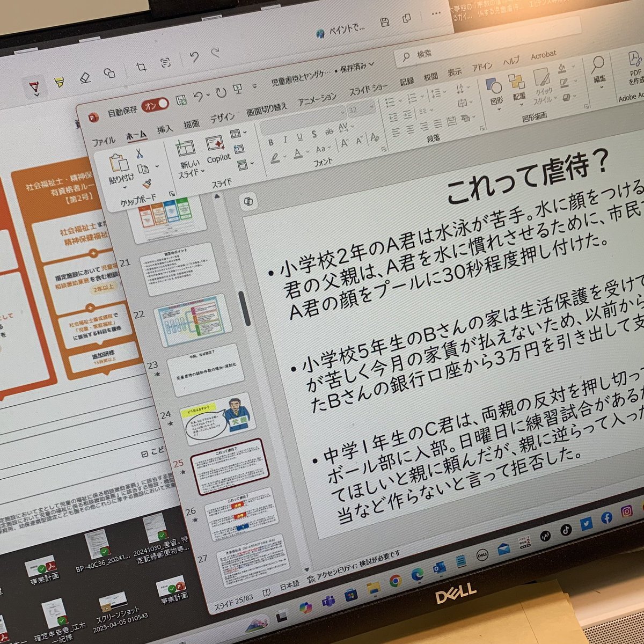This screenshot has width=644, height=644.
Task: Toggle Underline formatting
Action: pyautogui.click(x=299, y=137)
